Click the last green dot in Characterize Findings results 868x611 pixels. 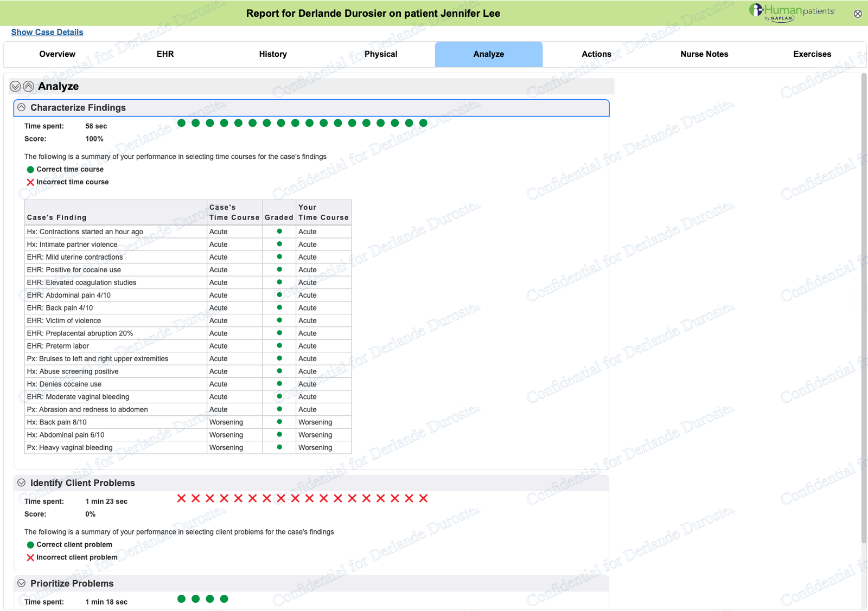point(423,123)
